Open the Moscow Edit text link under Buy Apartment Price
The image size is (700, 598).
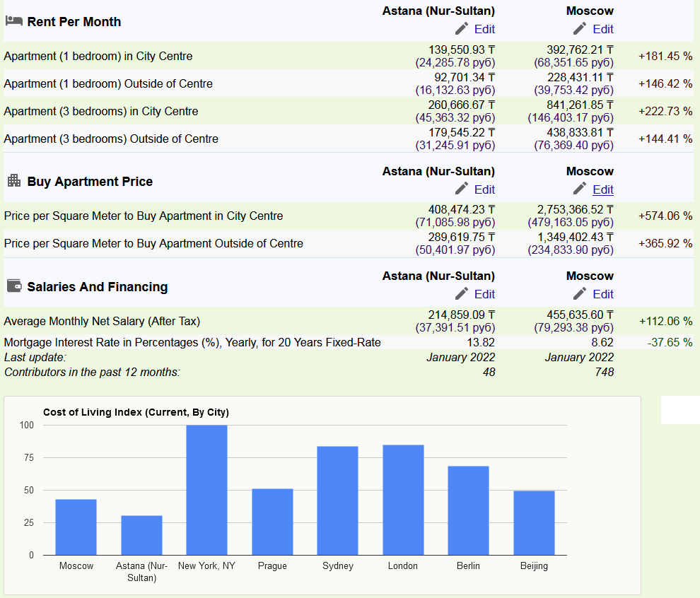pyautogui.click(x=603, y=189)
